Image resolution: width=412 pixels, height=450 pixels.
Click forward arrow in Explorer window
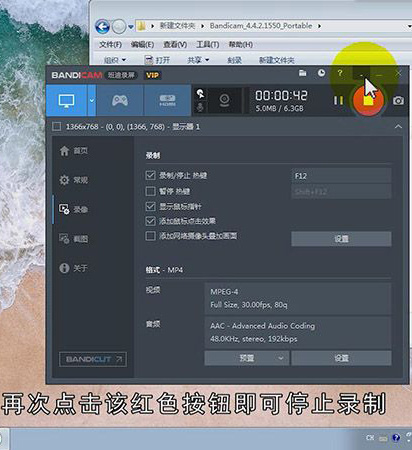[x=119, y=26]
